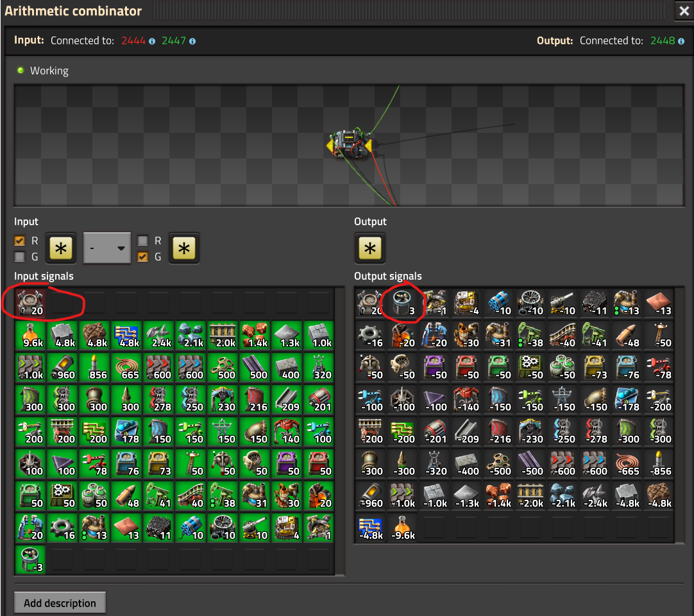Viewport: 694px width, 616px height.
Task: Select the dark grid input signal 11
Action: coord(158,528)
